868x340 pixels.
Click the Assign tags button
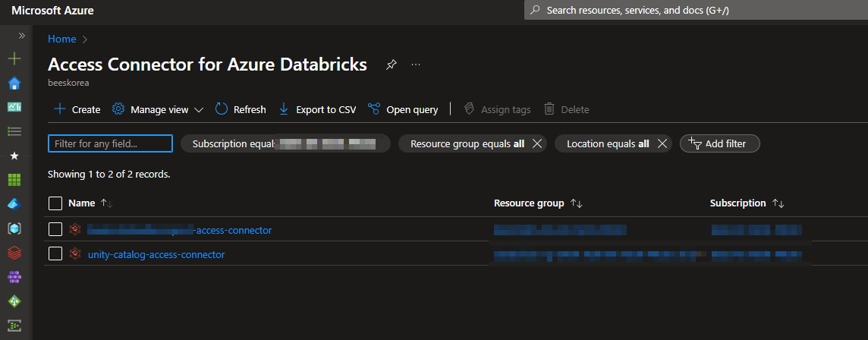pos(497,109)
